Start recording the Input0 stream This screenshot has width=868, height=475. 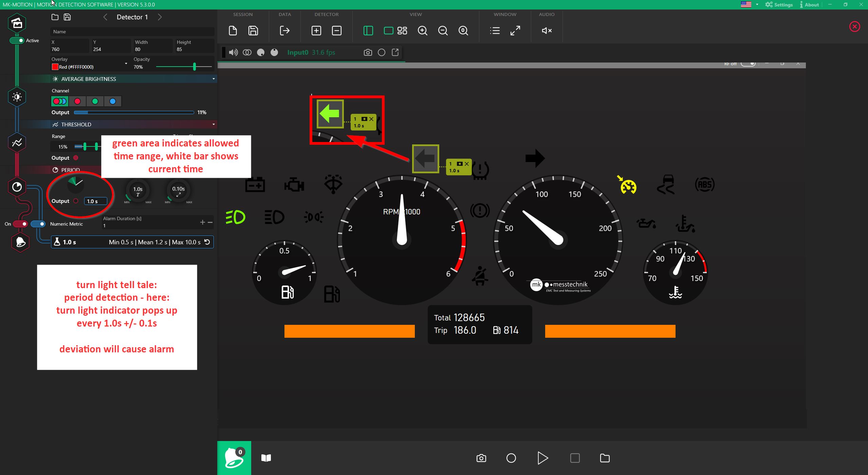pyautogui.click(x=382, y=52)
